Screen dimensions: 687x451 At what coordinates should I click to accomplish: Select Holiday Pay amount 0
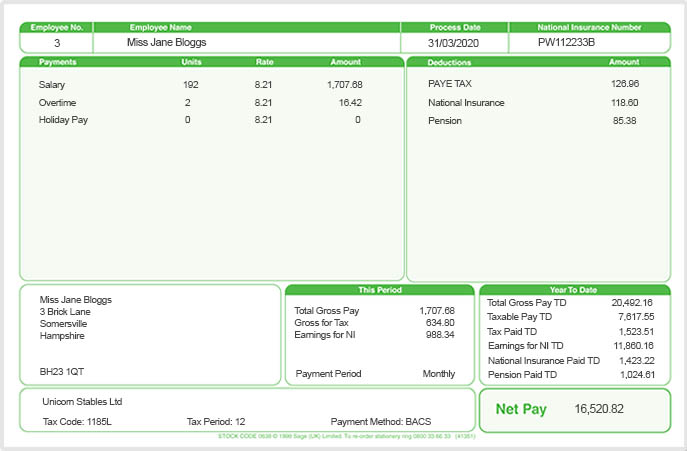(x=358, y=120)
